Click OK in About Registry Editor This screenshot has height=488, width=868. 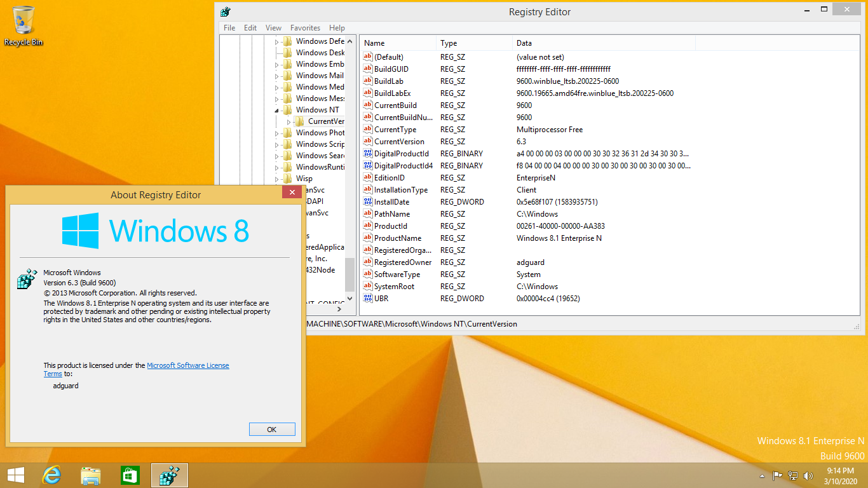pos(272,430)
